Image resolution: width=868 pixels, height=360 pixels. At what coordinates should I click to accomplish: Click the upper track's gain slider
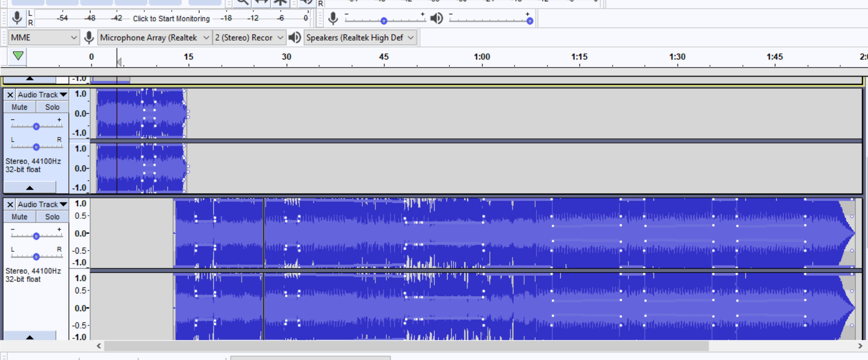coord(36,125)
